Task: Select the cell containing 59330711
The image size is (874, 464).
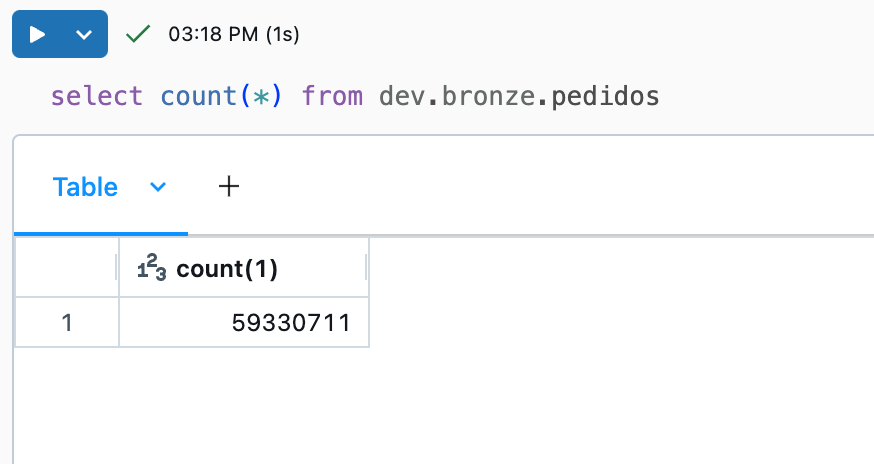Action: tap(244, 322)
